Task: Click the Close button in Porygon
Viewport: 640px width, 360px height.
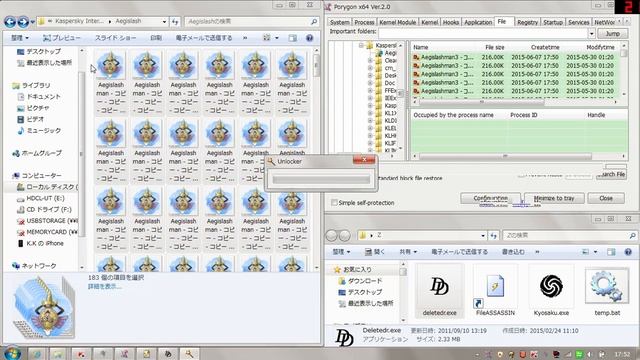Action: (606, 198)
